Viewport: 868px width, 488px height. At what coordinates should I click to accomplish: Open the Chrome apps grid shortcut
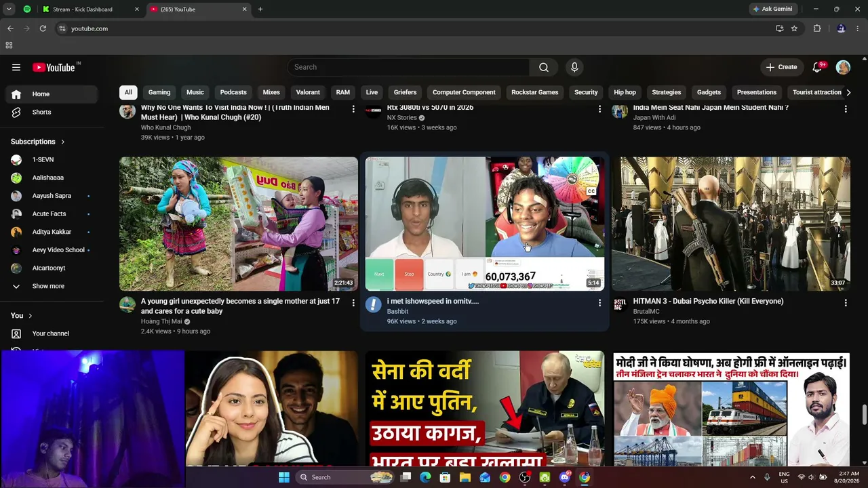pos(9,45)
